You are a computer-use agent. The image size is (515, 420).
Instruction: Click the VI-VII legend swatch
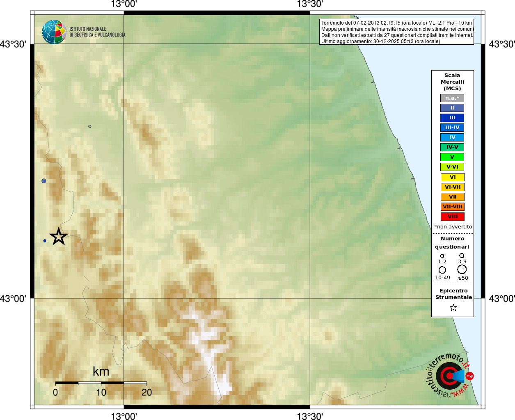point(453,187)
